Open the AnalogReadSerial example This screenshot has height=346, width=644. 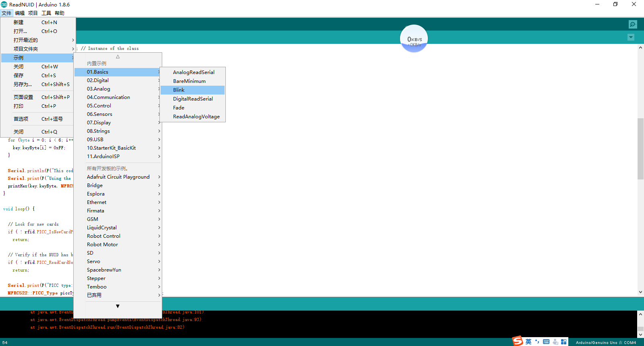coord(193,72)
